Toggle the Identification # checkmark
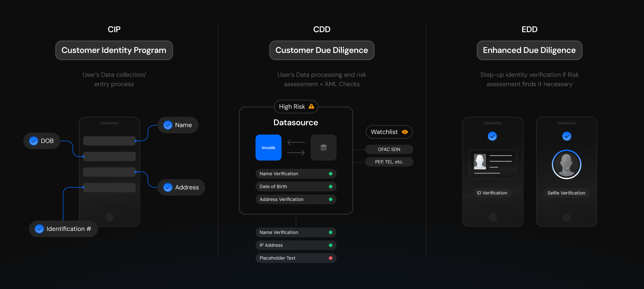The height and width of the screenshot is (289, 644). coord(39,229)
